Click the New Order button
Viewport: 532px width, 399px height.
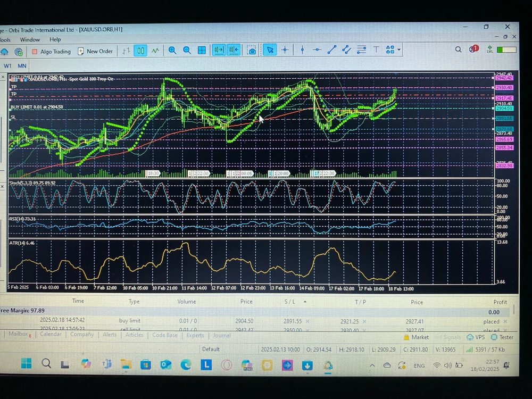(x=96, y=52)
